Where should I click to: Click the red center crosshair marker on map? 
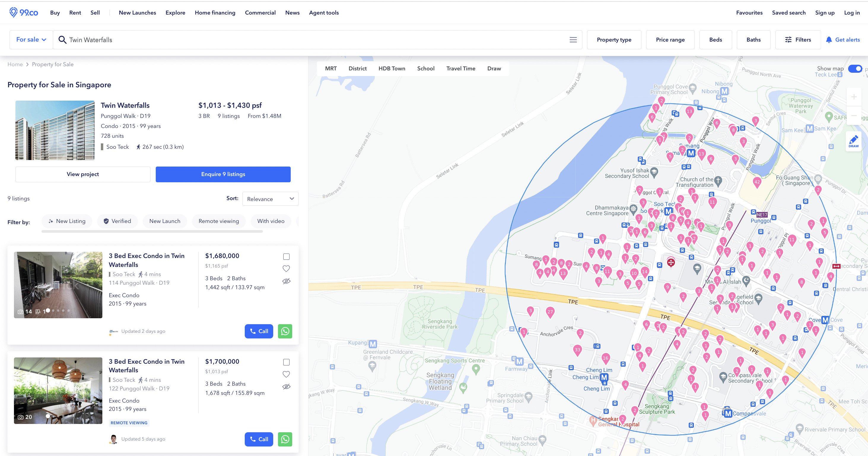671,262
